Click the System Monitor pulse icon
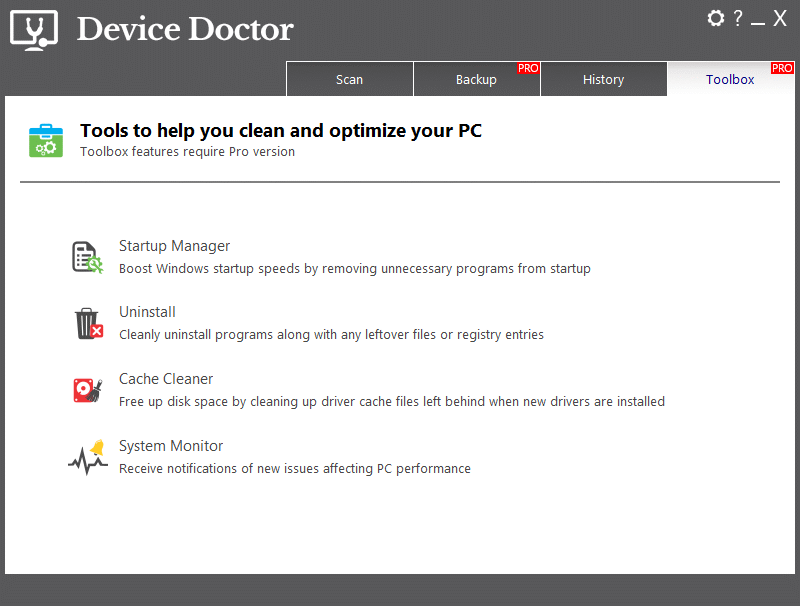 pyautogui.click(x=88, y=457)
